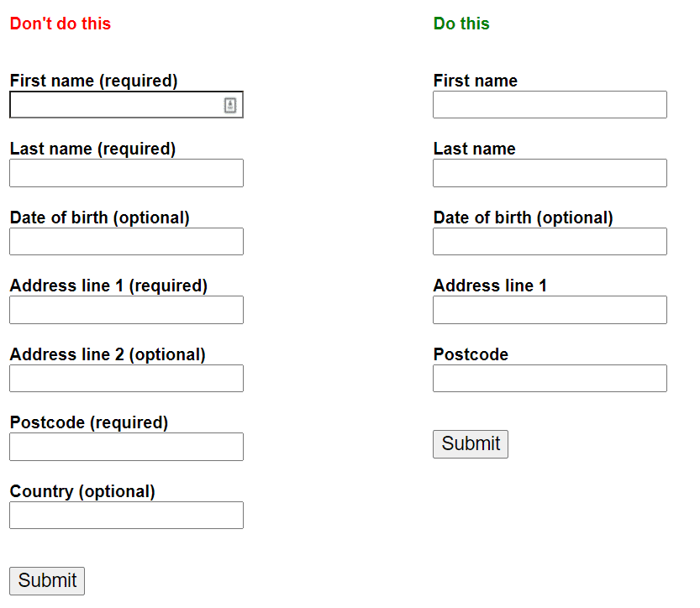Click the green Do this heading
Image resolution: width=700 pixels, height=608 pixels.
point(461,24)
